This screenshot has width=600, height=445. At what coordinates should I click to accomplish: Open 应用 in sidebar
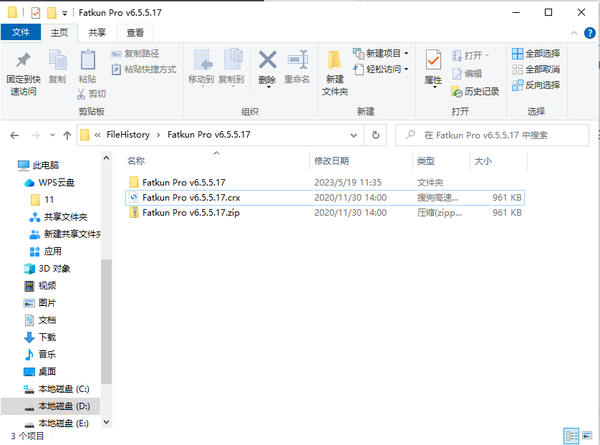point(46,251)
